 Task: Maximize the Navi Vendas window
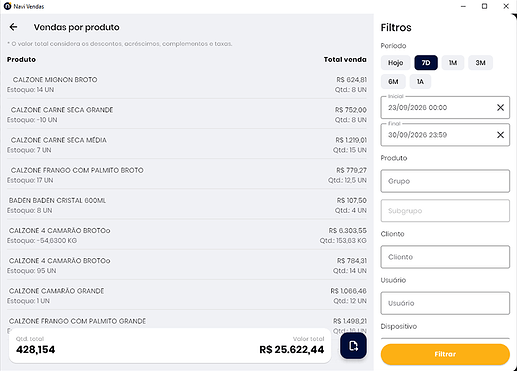click(x=484, y=6)
